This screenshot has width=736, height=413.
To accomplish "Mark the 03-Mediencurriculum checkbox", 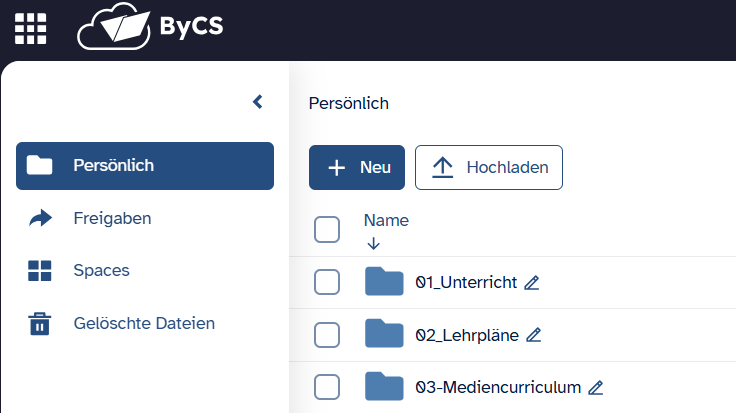I will click(327, 386).
